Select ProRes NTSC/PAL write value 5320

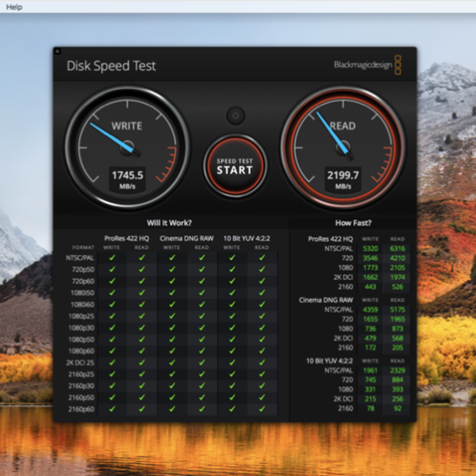click(x=370, y=249)
